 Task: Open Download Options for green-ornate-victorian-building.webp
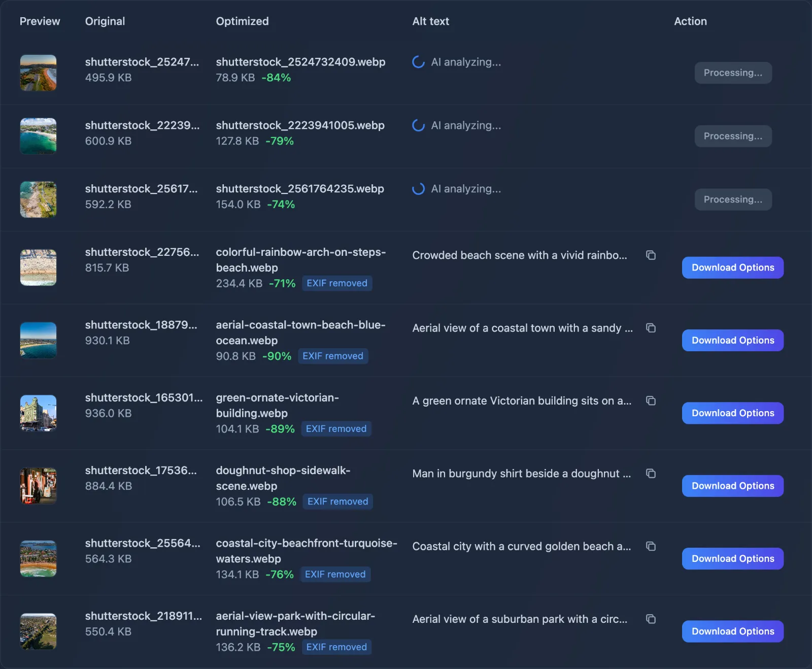point(732,413)
